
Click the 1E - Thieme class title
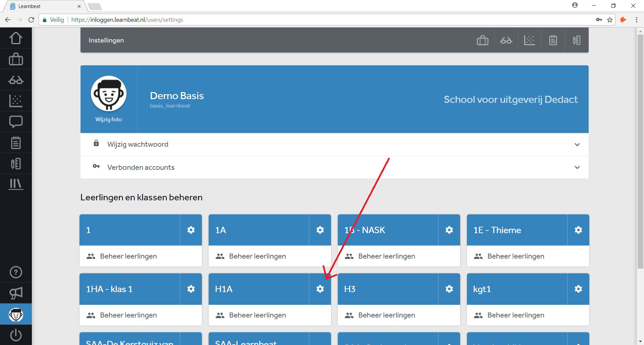pyautogui.click(x=497, y=230)
